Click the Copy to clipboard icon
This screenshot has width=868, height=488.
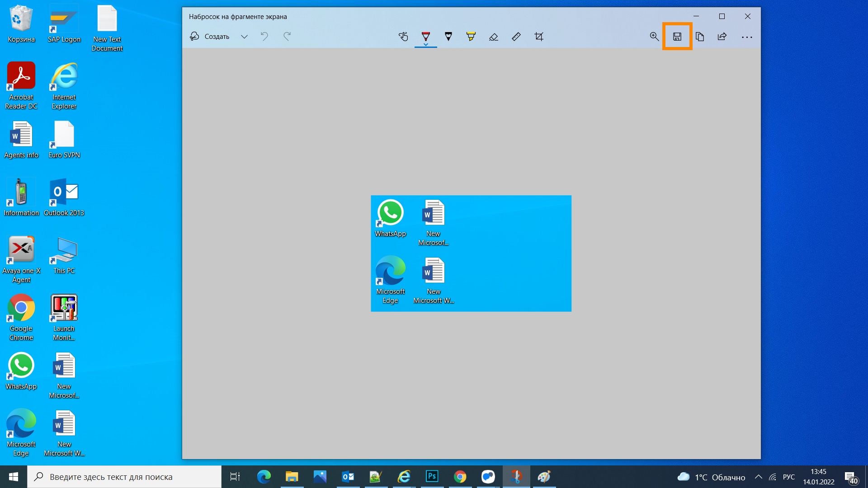coord(700,36)
